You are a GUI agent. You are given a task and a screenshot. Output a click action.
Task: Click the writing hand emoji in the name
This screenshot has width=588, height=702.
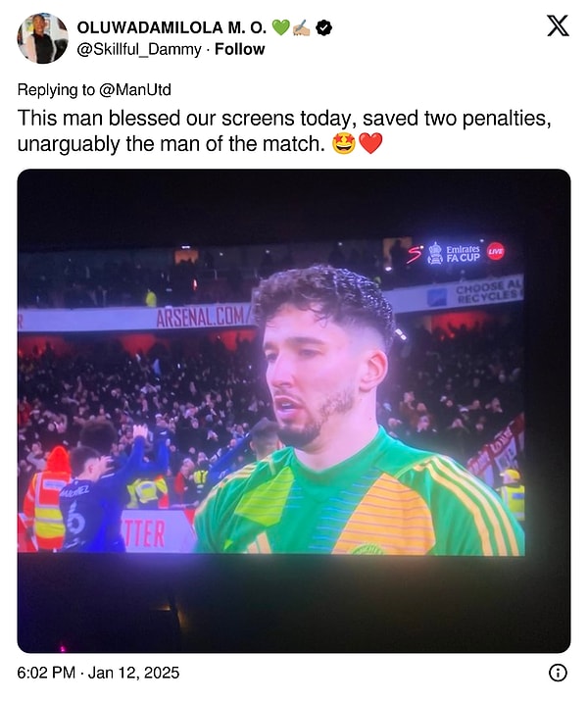coord(301,28)
